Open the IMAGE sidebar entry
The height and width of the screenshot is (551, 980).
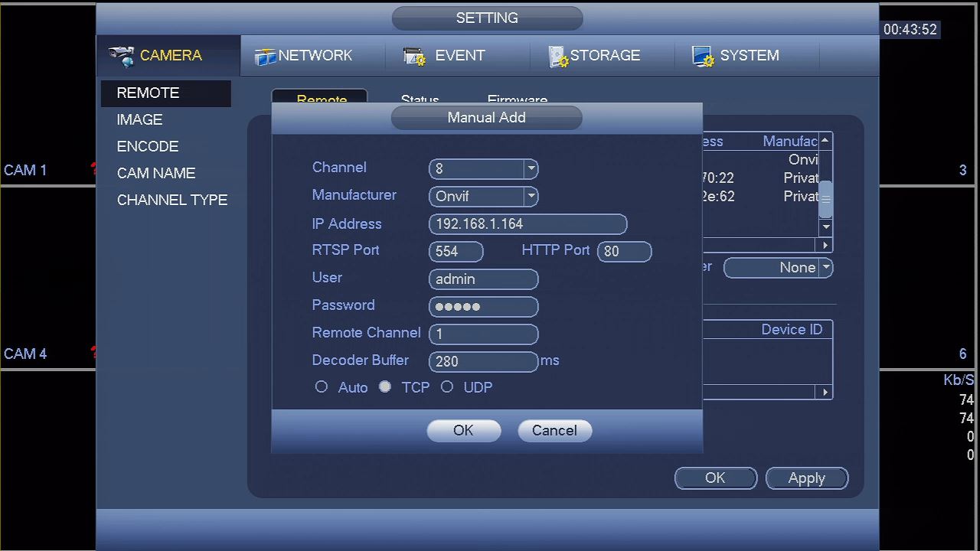pos(139,119)
